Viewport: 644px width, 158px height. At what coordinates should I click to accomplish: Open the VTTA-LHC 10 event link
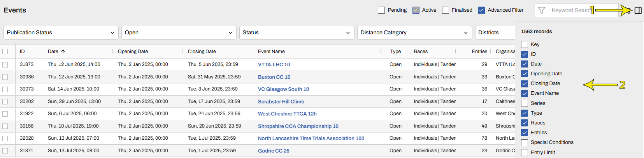click(274, 65)
